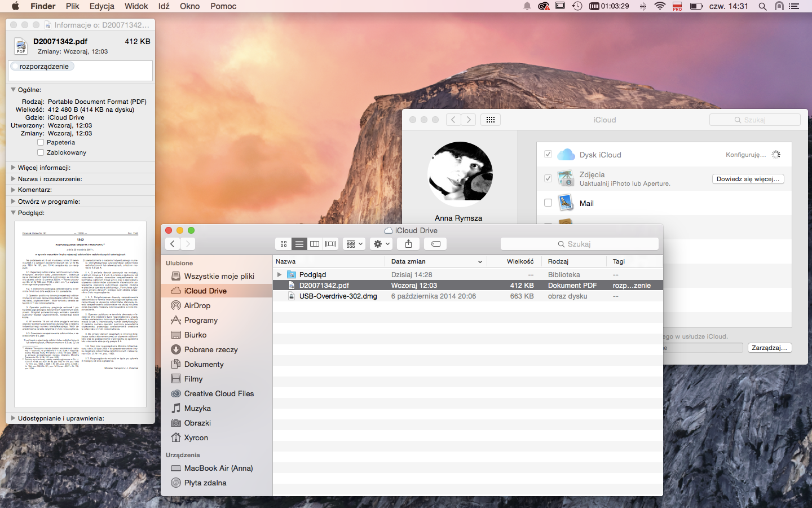Open the Xyrcon home folder in the sidebar
Screen dimensions: 812x508
point(196,437)
